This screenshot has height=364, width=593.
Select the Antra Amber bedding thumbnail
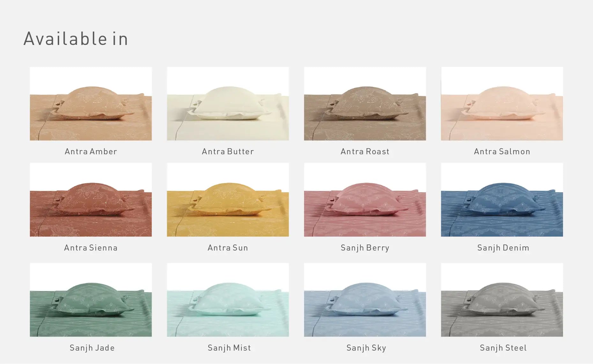[x=91, y=104]
